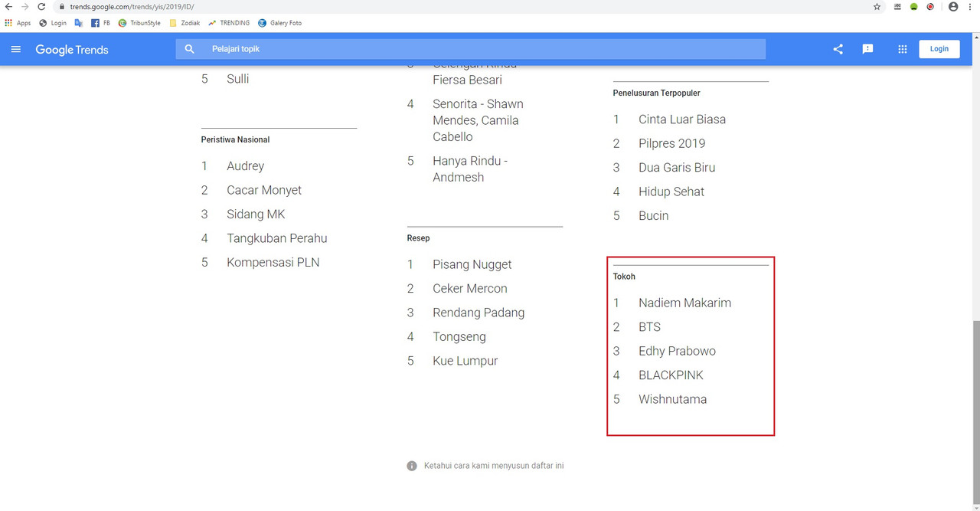Click the forward navigation arrow
The height and width of the screenshot is (511, 980).
24,6
